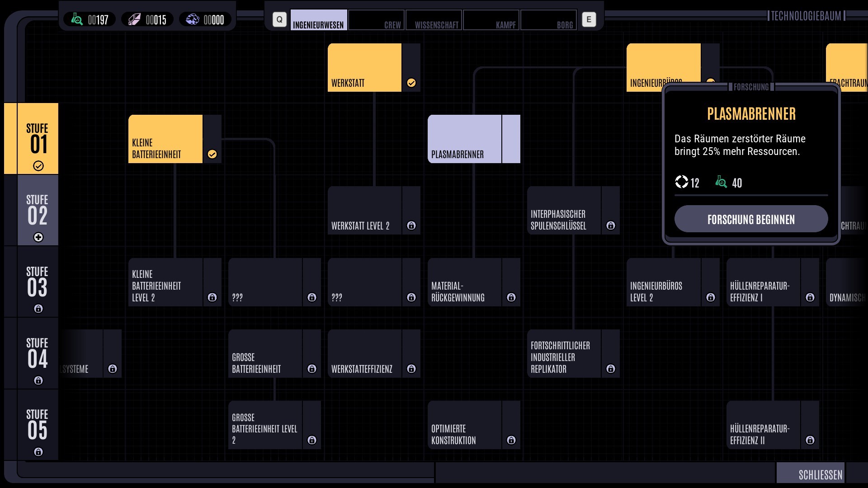
Task: Open the Wissenschaft tab
Action: (x=434, y=20)
